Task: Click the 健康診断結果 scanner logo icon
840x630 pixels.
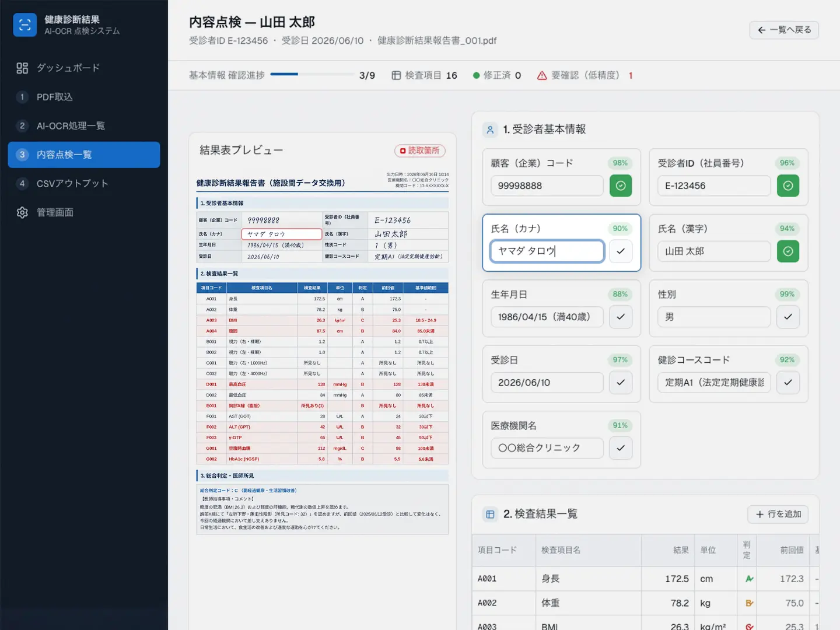Action: pyautogui.click(x=25, y=25)
